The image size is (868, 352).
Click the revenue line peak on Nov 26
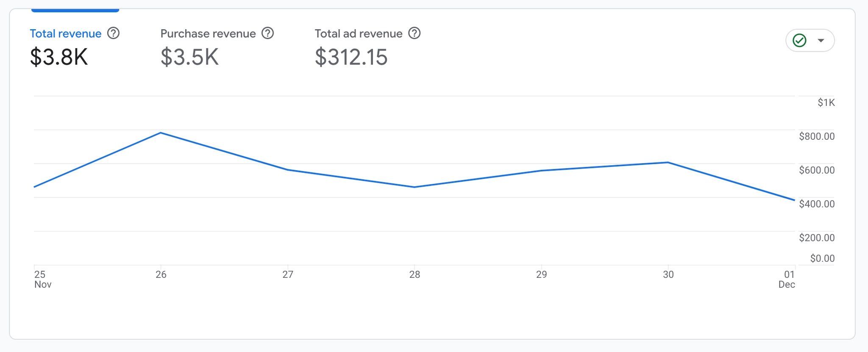click(x=161, y=133)
